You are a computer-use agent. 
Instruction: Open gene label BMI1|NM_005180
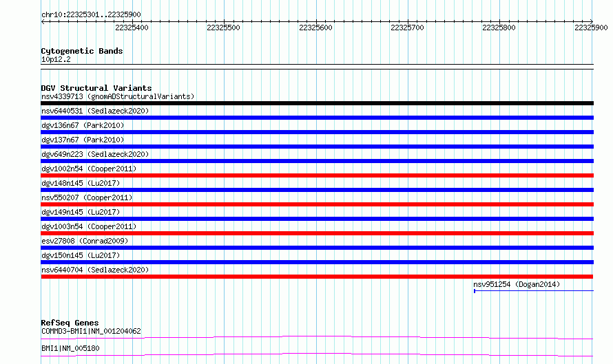(x=70, y=348)
